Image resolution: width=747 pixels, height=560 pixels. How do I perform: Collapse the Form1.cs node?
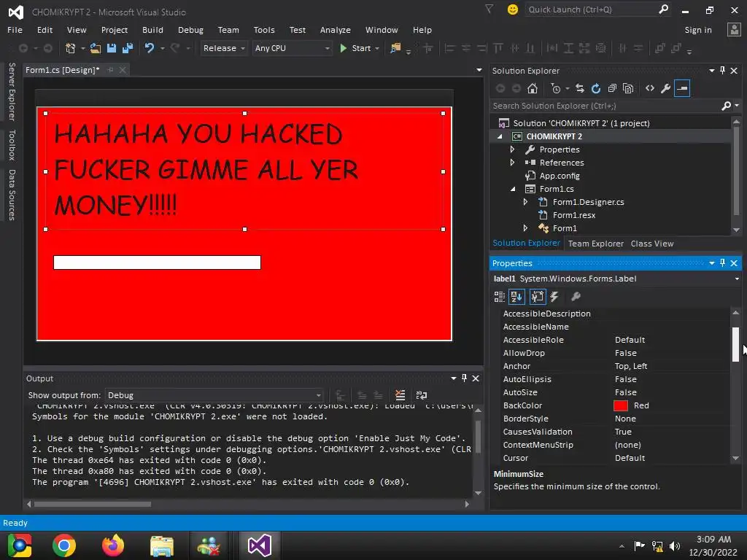(x=513, y=189)
